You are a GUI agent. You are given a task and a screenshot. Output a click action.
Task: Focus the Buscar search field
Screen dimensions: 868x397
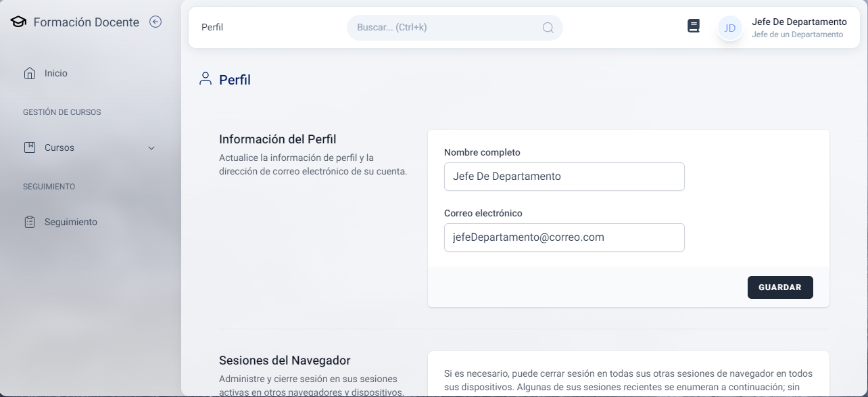point(446,28)
